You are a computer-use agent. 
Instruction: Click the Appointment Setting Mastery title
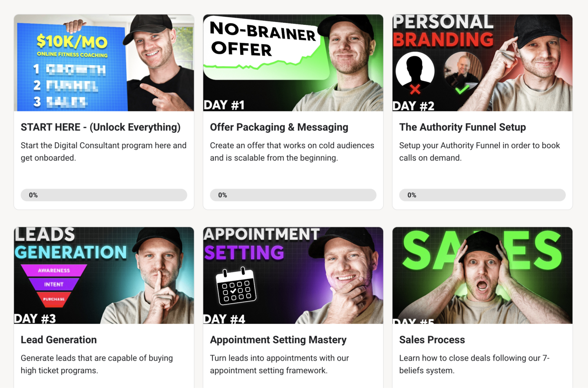click(x=278, y=340)
